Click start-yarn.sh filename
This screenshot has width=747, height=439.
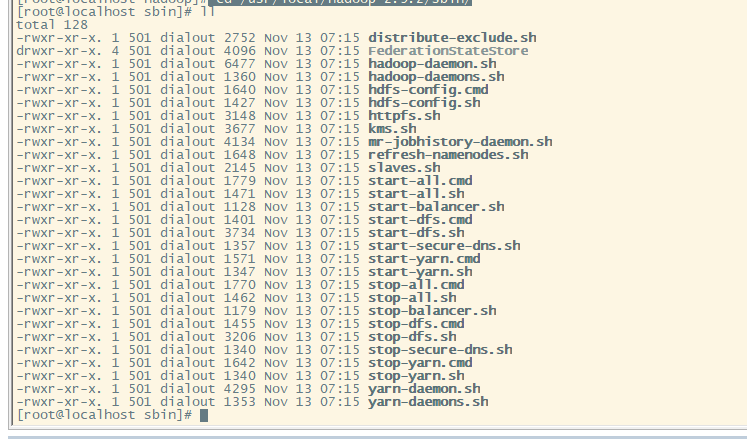[420, 272]
